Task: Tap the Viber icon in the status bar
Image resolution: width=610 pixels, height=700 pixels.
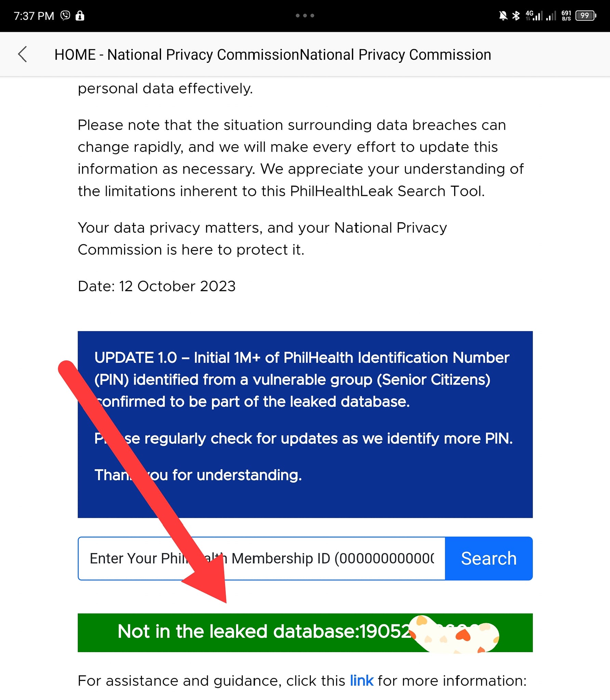Action: click(65, 15)
